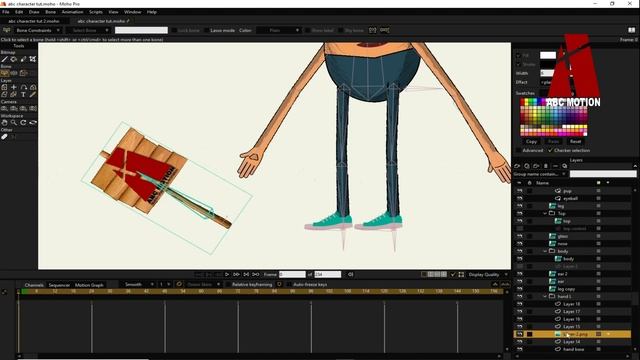Open the Animation menu

[72, 12]
